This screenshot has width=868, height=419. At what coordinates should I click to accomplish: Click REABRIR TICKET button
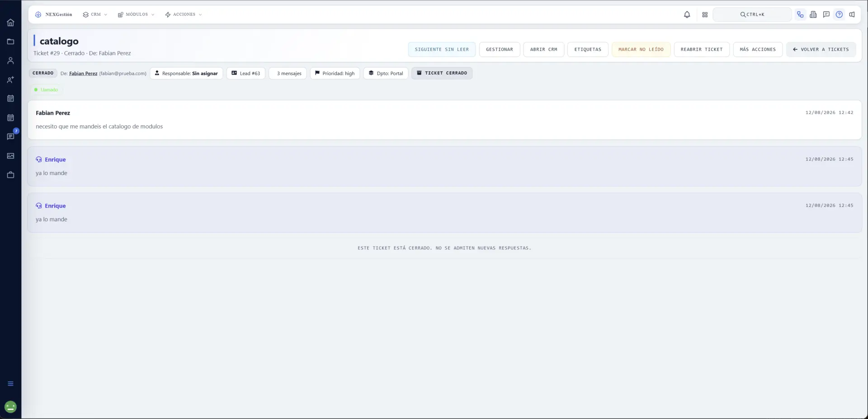tap(702, 49)
